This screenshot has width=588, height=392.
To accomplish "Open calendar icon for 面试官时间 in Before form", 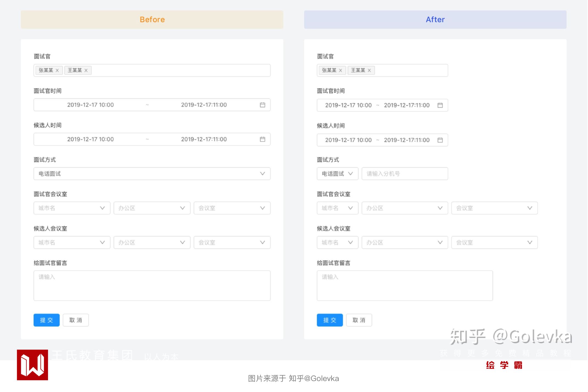I will [262, 105].
